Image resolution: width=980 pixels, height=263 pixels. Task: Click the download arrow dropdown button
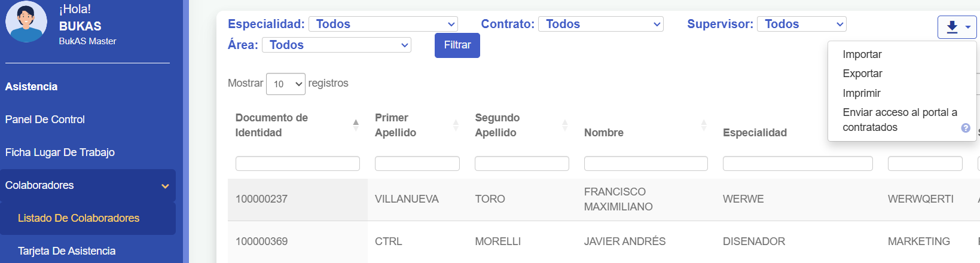click(x=957, y=27)
